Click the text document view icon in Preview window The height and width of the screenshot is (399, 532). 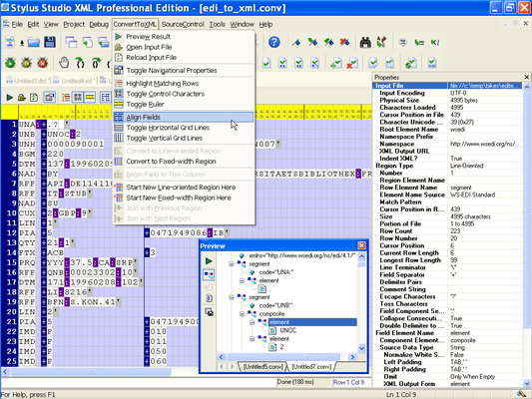(209, 298)
